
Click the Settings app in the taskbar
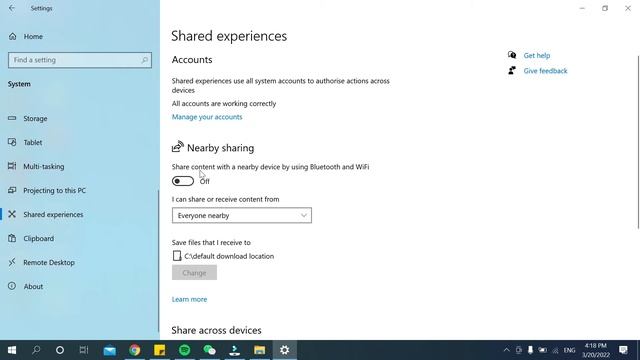284,350
